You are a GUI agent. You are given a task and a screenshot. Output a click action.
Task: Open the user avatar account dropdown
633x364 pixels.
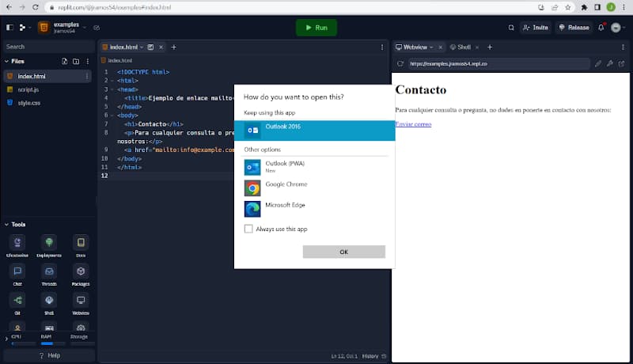[x=618, y=28]
